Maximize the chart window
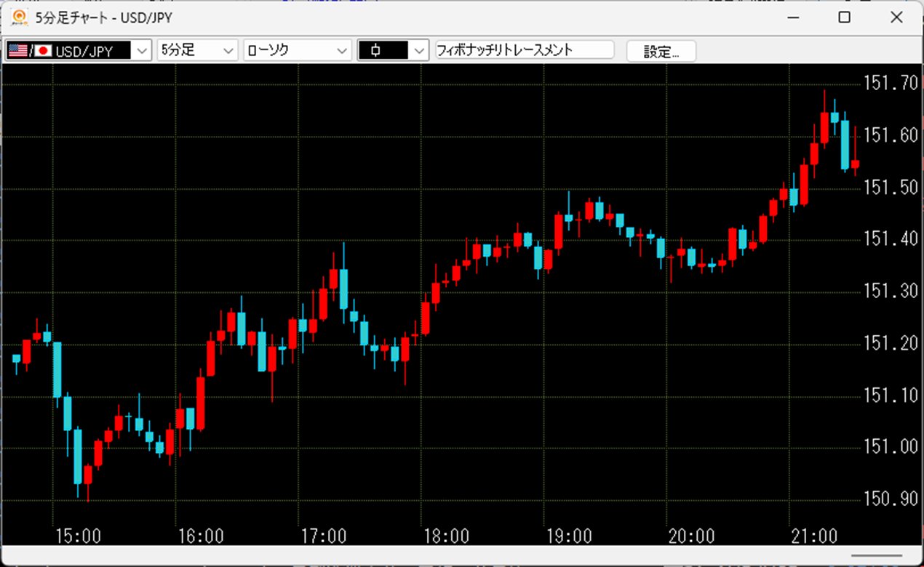The width and height of the screenshot is (924, 567). [844, 17]
